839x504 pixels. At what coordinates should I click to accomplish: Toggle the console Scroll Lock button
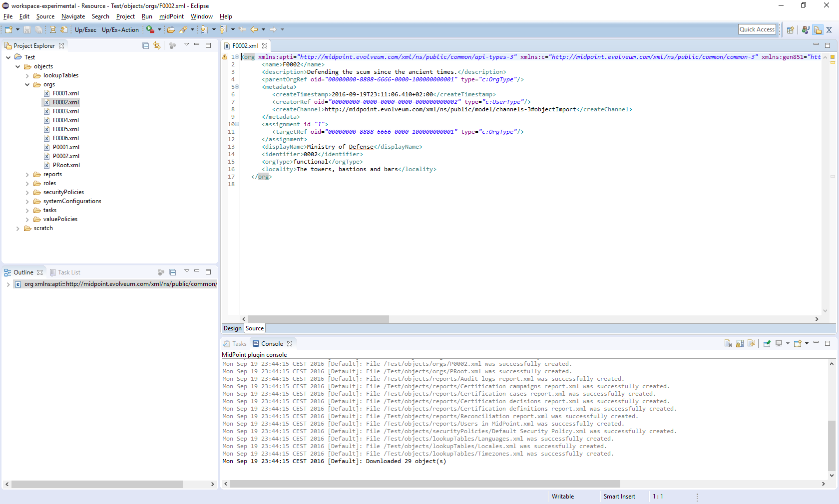[x=740, y=343]
